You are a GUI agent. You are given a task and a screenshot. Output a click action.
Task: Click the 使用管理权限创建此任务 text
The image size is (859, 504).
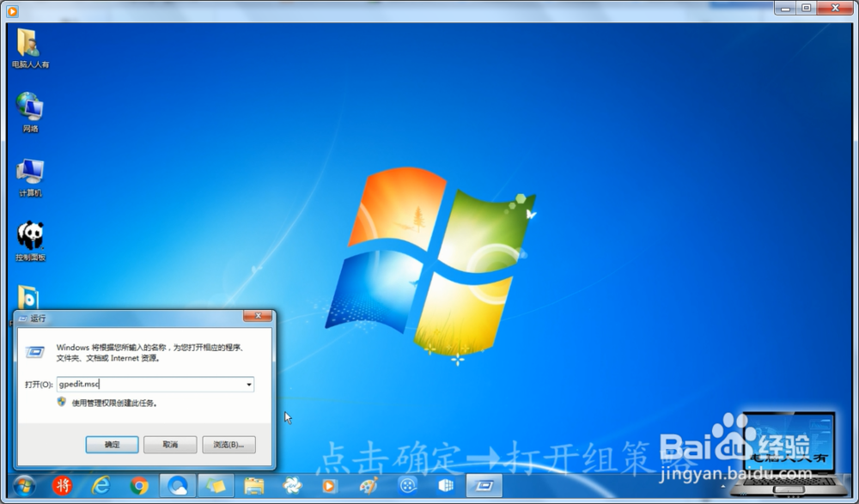(114, 404)
